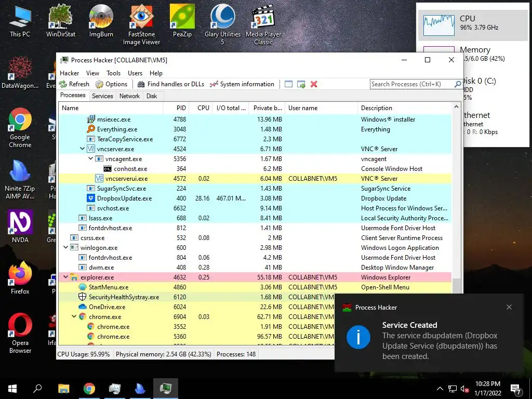Click the find window toolbar icon
This screenshot has width=532, height=399.
288,84
